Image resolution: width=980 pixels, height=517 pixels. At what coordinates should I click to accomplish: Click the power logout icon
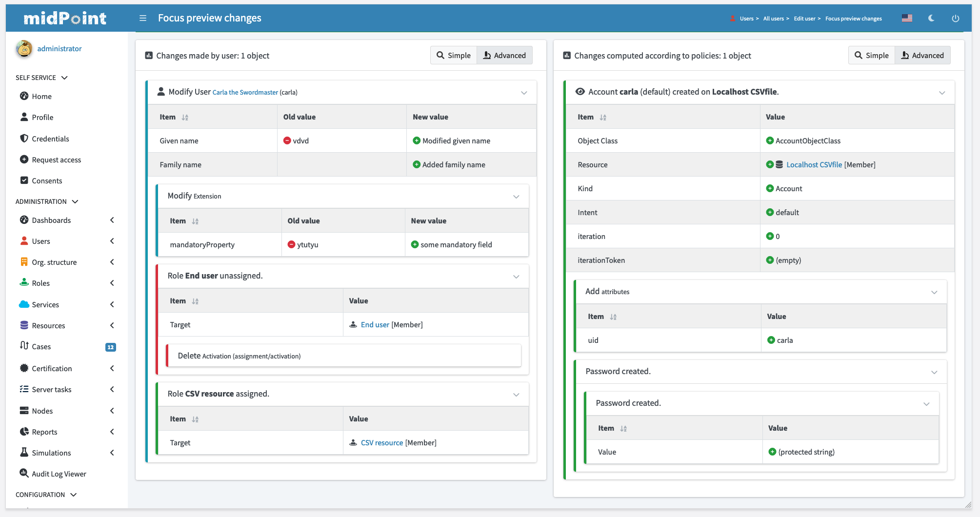[x=955, y=18]
